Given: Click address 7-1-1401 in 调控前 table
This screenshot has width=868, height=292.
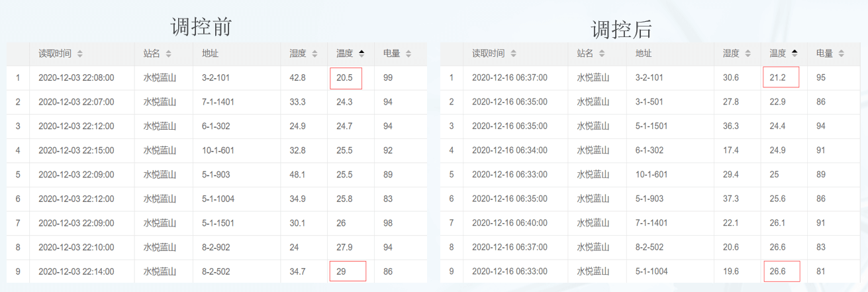Looking at the screenshot, I should 218,102.
